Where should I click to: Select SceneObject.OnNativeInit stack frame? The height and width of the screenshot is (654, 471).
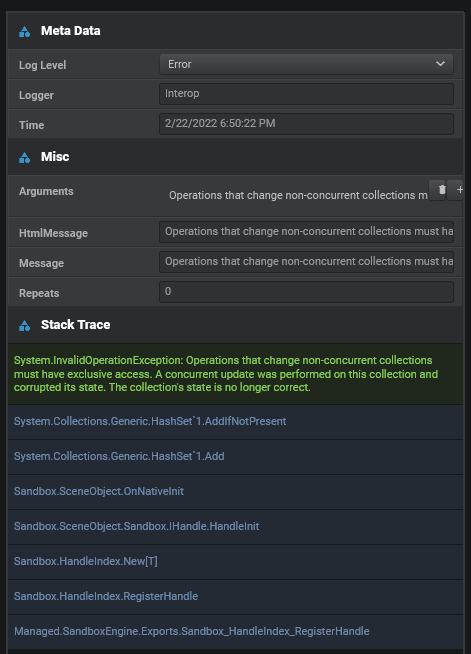click(235, 492)
